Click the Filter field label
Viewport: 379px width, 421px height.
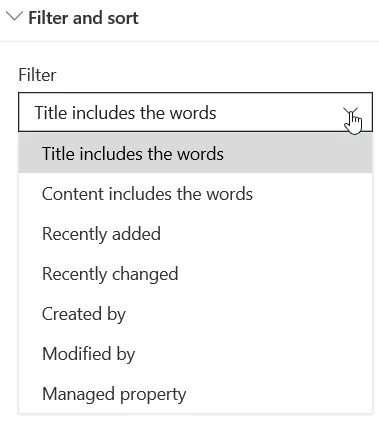[x=37, y=75]
